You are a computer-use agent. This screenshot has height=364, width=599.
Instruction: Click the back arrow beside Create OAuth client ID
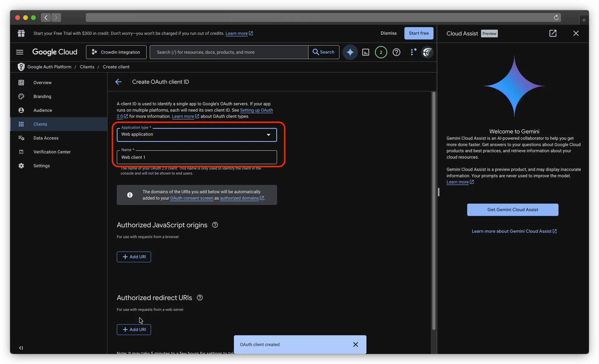[x=118, y=82]
